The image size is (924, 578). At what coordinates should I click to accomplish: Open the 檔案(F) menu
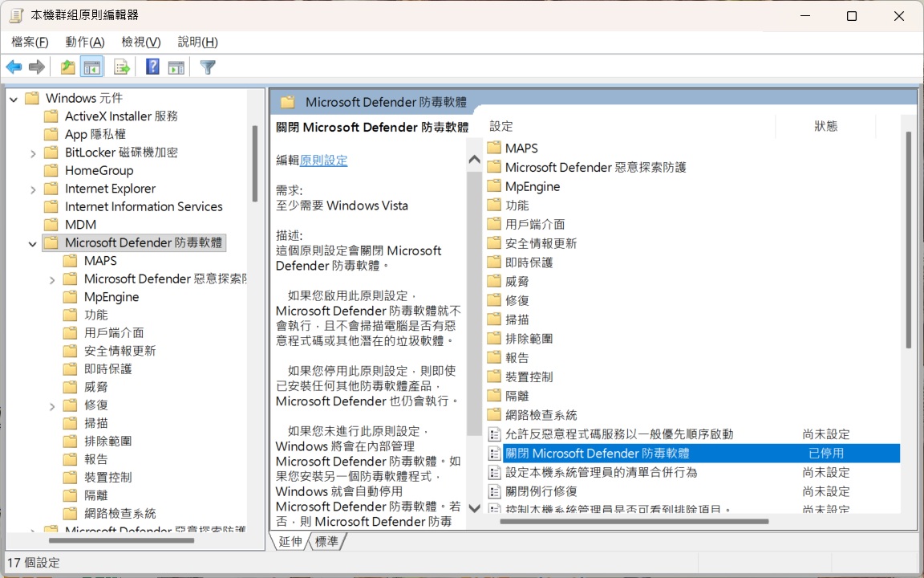point(30,42)
